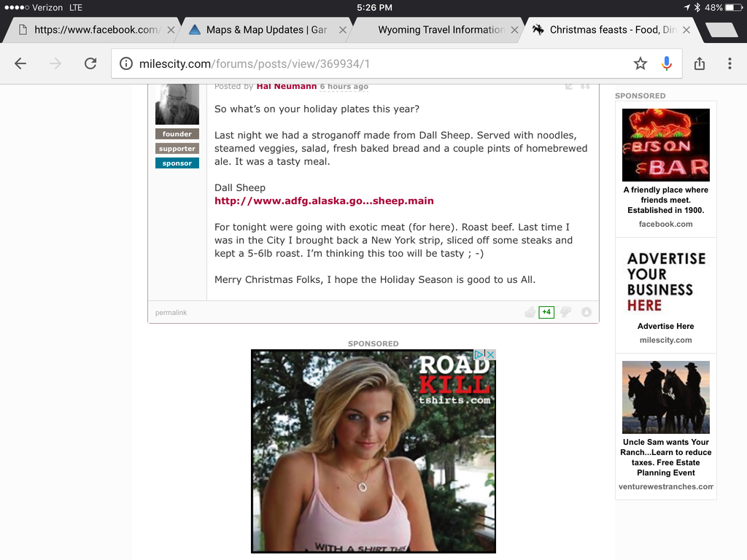
Task: Open the Road Kill tshirts banner ad
Action: pyautogui.click(x=373, y=451)
